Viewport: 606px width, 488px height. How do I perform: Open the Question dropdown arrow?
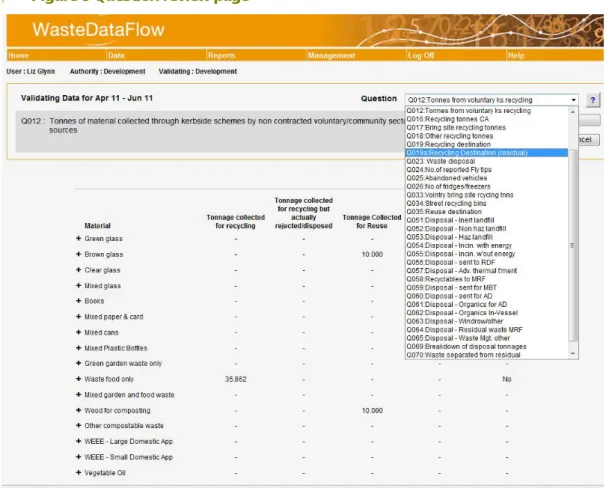574,100
